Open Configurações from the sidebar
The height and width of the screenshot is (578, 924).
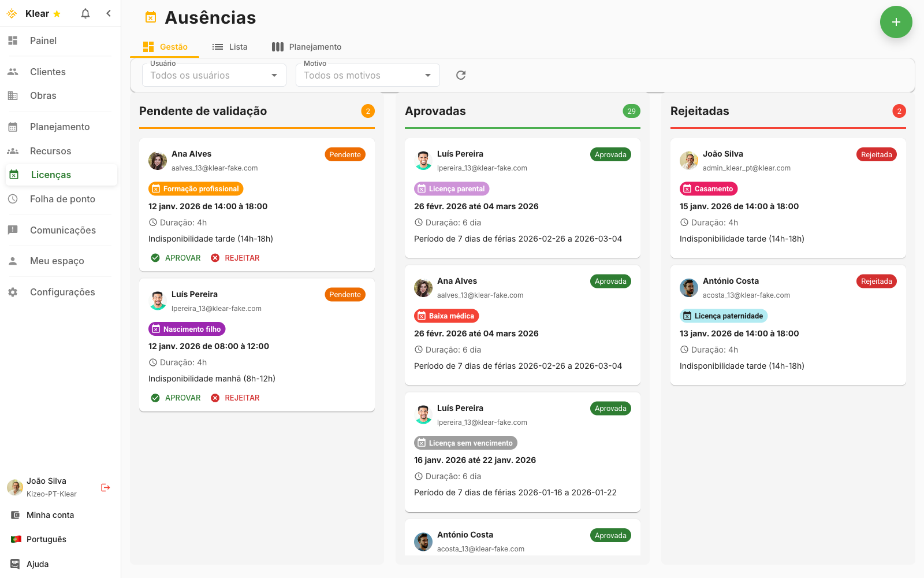pos(62,292)
